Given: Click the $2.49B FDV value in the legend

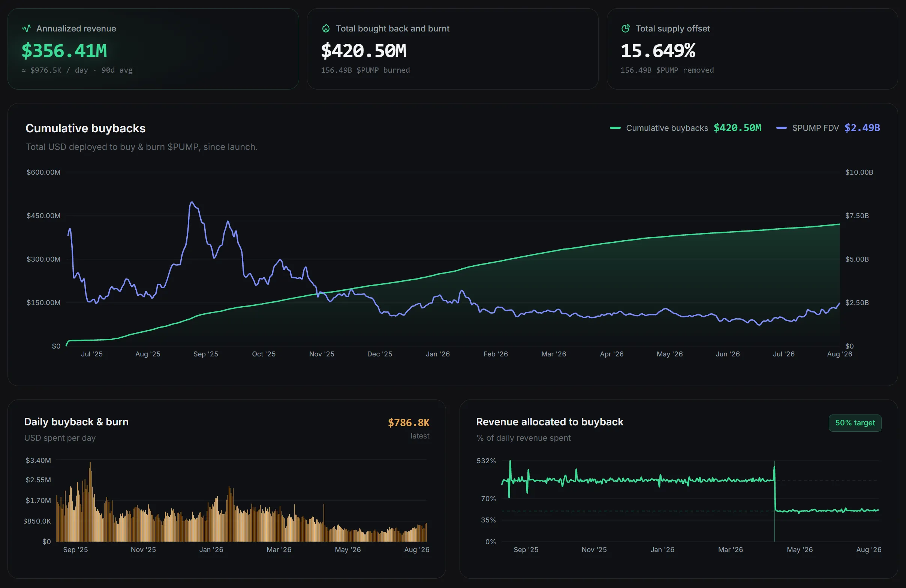Looking at the screenshot, I should [x=862, y=128].
